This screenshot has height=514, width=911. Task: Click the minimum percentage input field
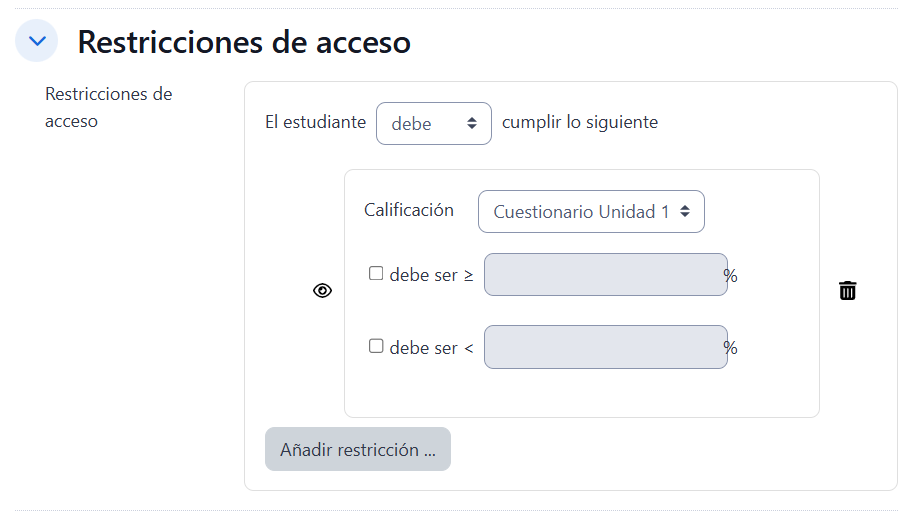click(x=605, y=275)
